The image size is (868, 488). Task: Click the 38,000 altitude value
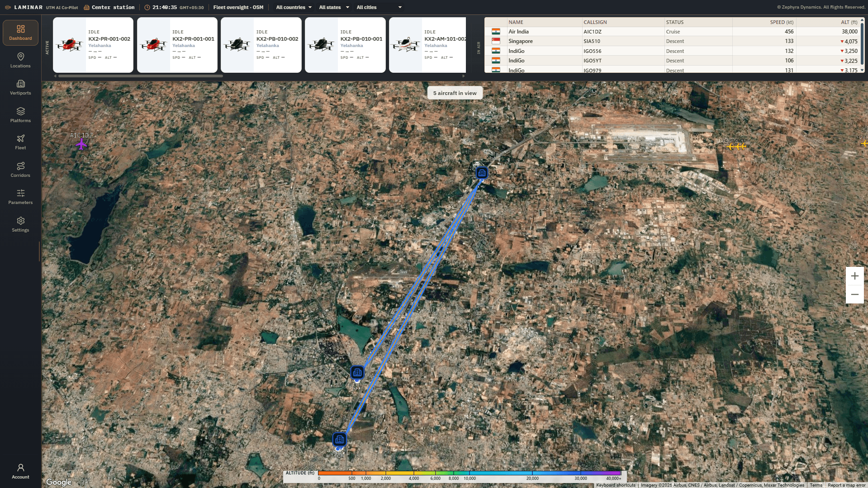click(849, 32)
